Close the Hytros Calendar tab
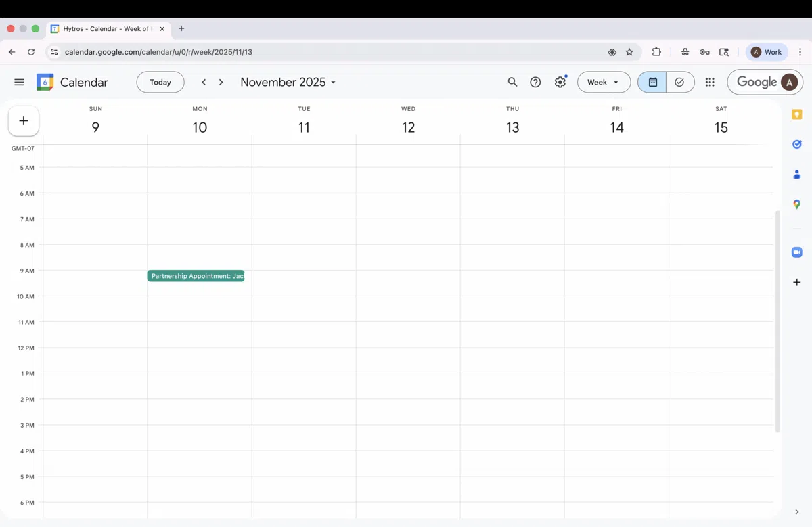 coord(162,29)
